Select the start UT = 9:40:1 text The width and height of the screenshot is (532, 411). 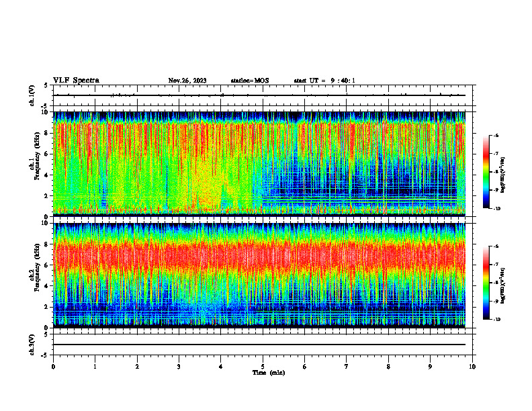pyautogui.click(x=324, y=81)
